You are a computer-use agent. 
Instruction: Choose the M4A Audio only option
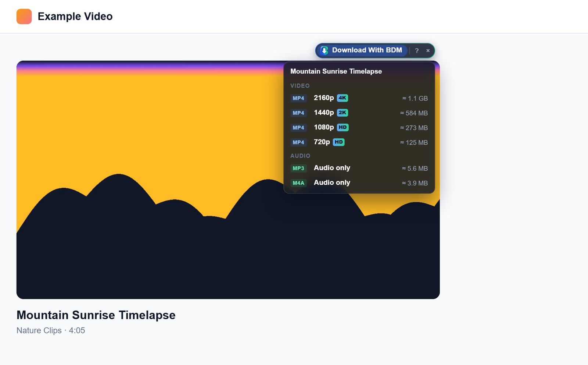tap(359, 183)
